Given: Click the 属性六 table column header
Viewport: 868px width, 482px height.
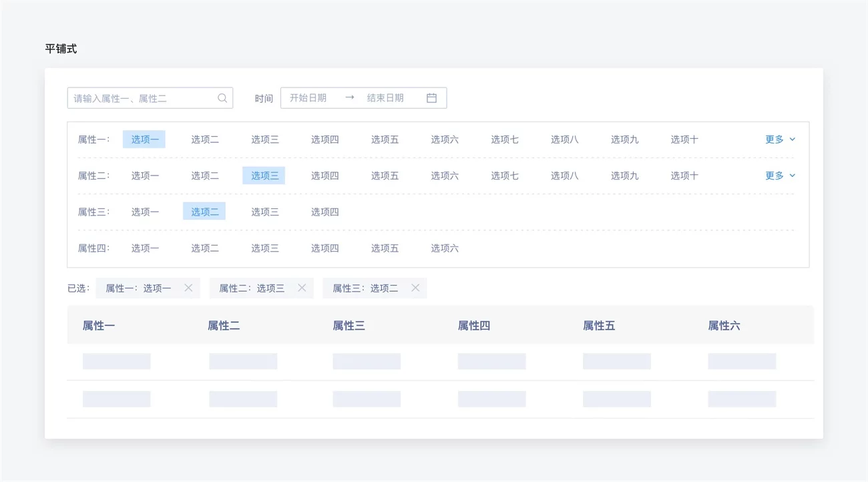Looking at the screenshot, I should pos(724,326).
